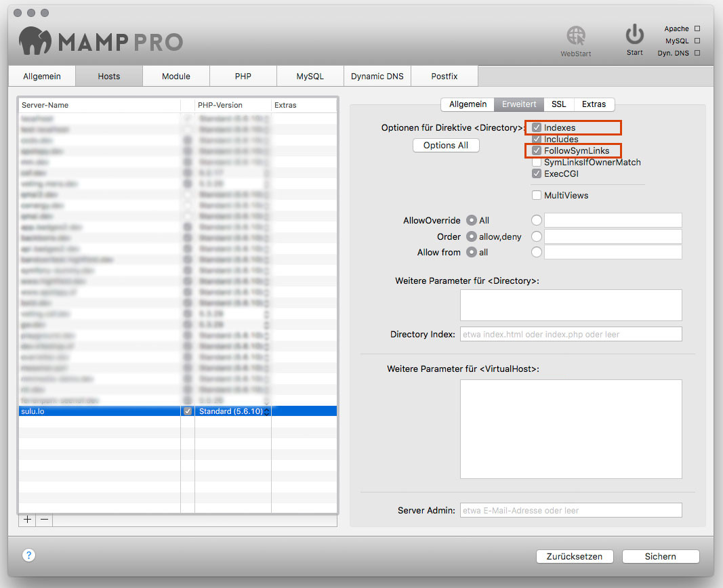The height and width of the screenshot is (588, 723).
Task: Switch to the Allgemein main tab
Action: coord(42,76)
